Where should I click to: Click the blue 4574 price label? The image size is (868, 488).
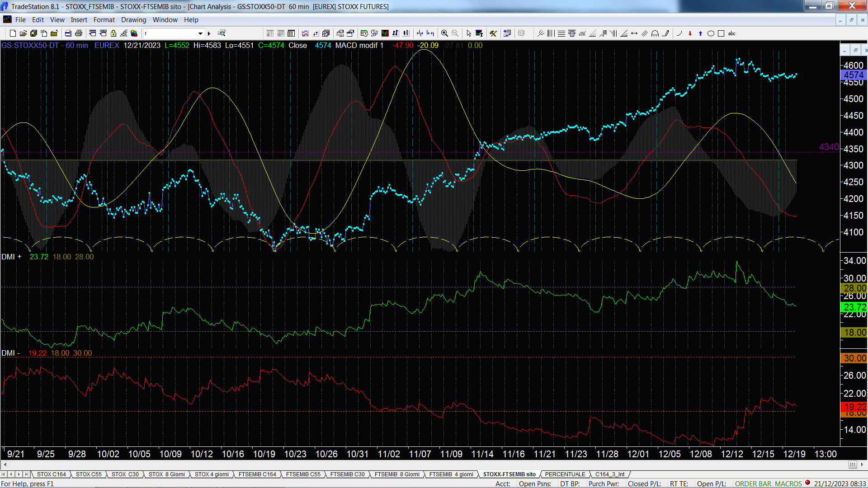click(x=853, y=75)
